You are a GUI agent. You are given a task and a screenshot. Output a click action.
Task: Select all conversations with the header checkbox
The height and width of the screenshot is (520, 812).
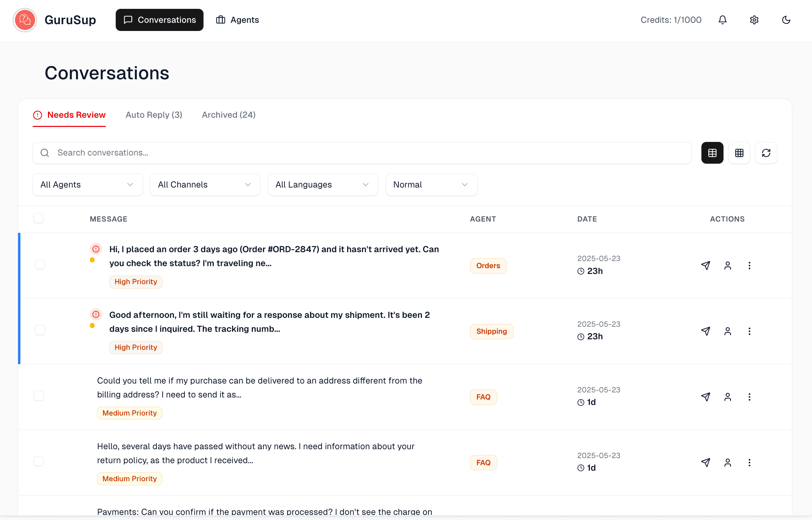point(38,218)
